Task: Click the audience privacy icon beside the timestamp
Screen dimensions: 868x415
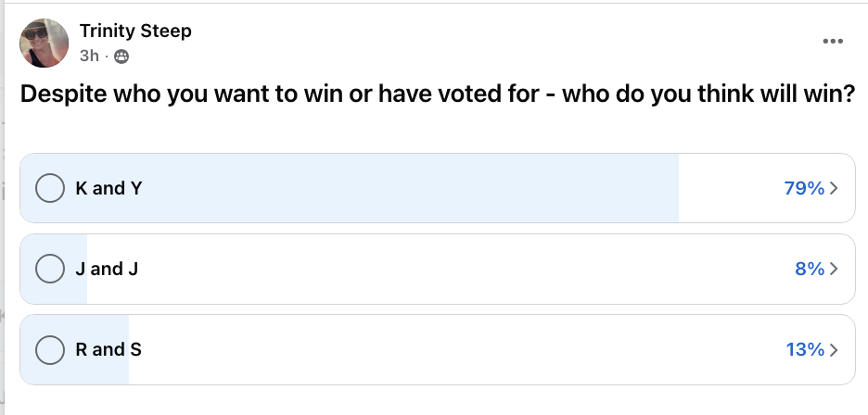Action: click(121, 57)
